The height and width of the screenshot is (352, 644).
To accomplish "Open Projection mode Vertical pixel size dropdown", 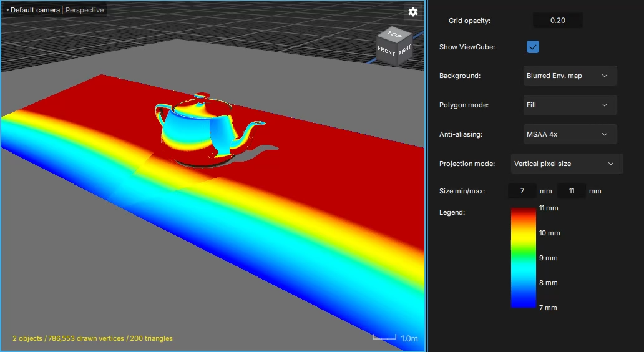I will coord(567,164).
